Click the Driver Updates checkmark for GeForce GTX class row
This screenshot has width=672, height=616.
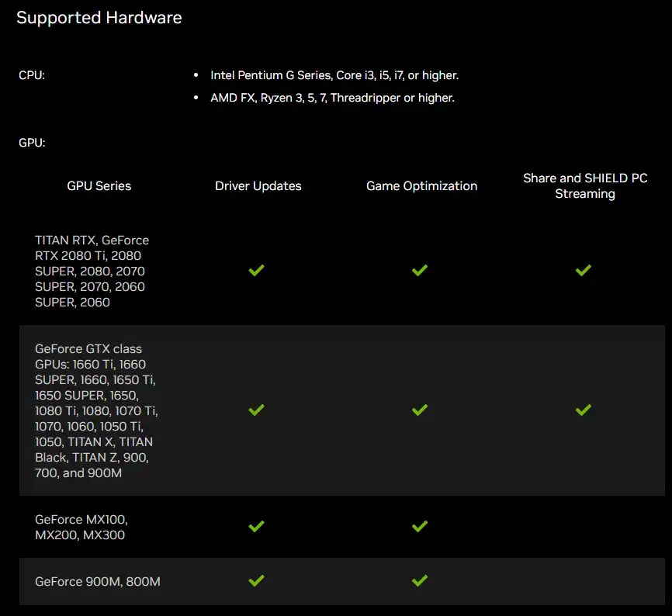(256, 410)
